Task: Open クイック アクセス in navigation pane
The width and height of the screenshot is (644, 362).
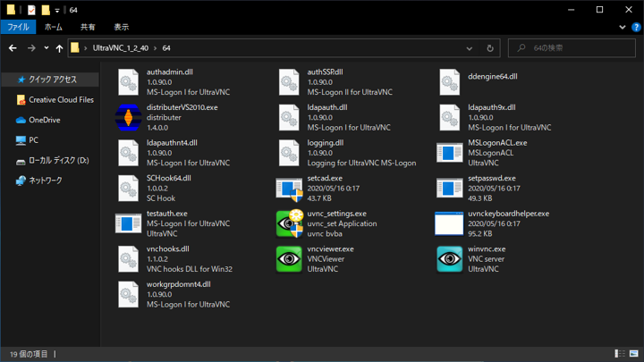Action: coord(50,80)
